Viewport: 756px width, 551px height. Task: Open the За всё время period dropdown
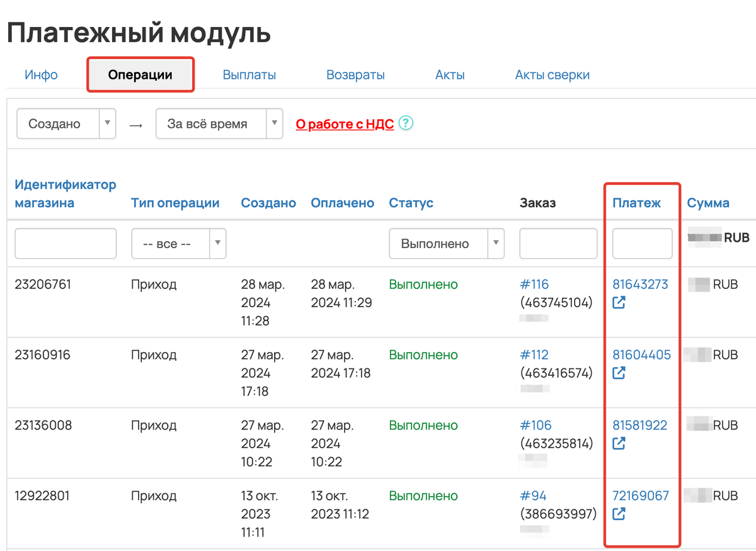coord(219,123)
